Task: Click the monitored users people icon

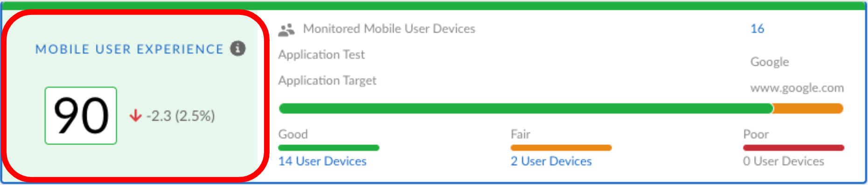Action: [x=286, y=30]
